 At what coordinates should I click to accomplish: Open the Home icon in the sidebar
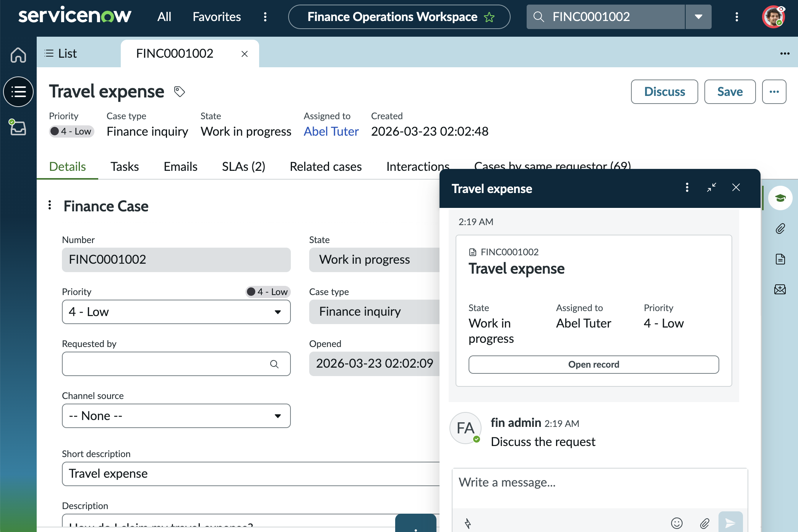tap(18, 55)
